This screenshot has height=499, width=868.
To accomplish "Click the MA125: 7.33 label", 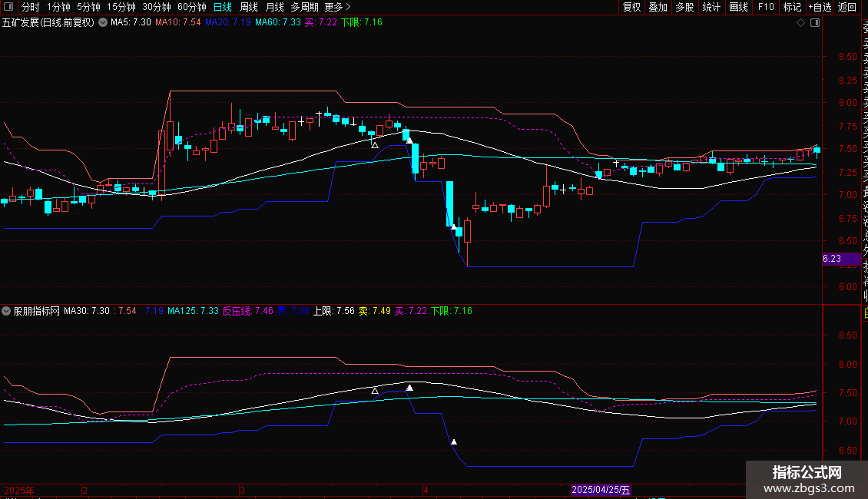I will coord(194,311).
